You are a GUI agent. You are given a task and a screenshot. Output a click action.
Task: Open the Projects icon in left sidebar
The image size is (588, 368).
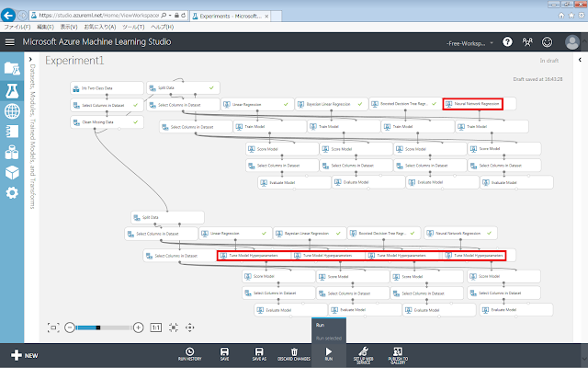point(12,68)
